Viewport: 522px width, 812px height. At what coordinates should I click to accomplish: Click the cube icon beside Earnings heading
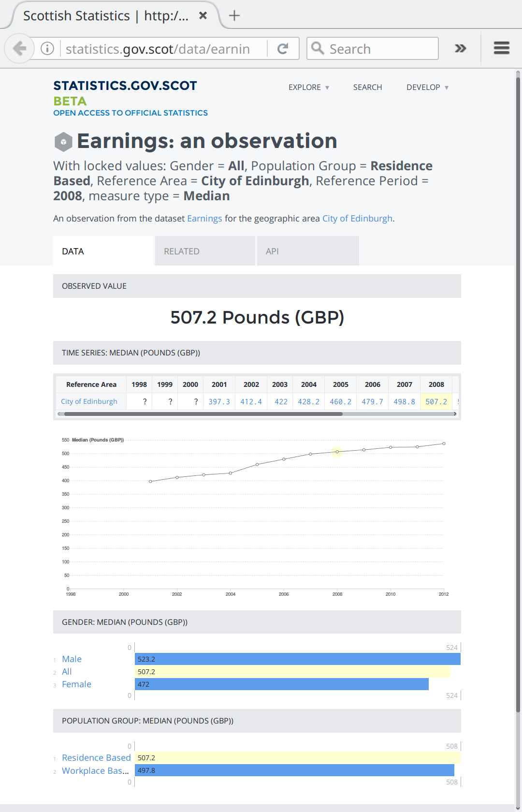point(63,142)
